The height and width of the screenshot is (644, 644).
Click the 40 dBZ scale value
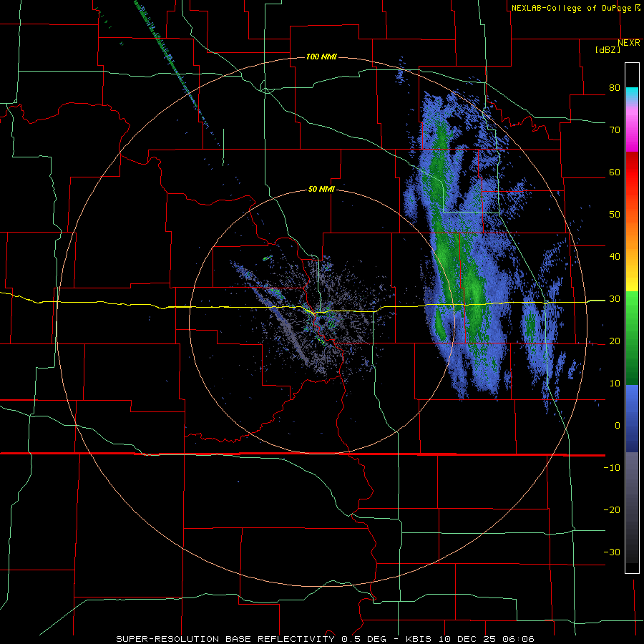615,257
